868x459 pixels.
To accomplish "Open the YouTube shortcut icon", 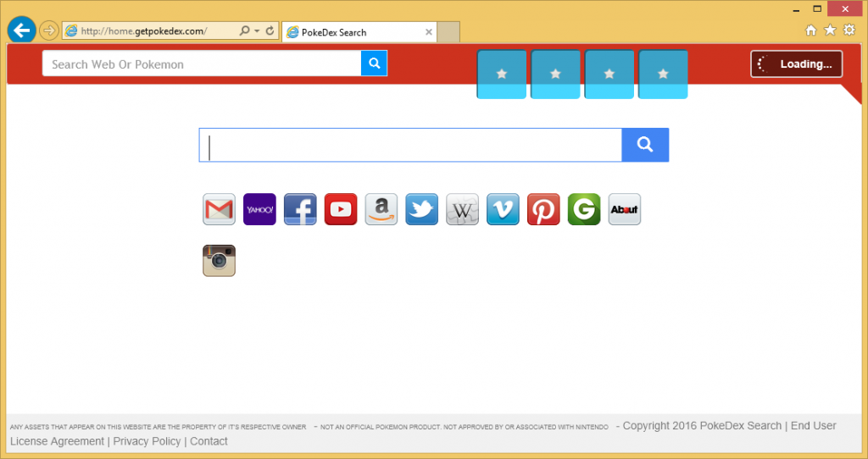I will (x=341, y=209).
